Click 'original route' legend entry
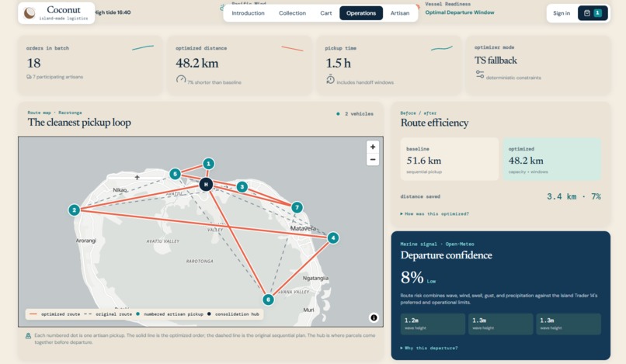 pos(108,314)
